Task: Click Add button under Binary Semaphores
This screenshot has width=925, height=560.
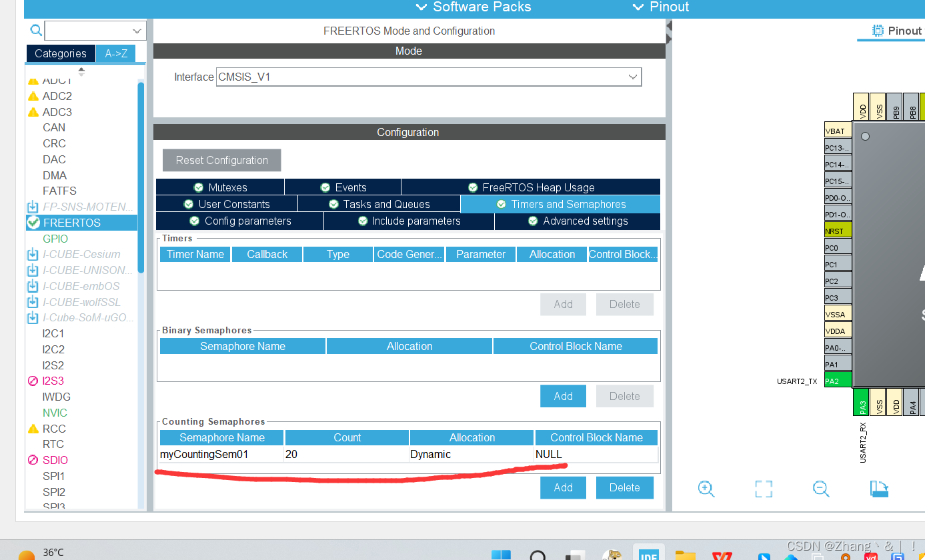Action: click(563, 396)
